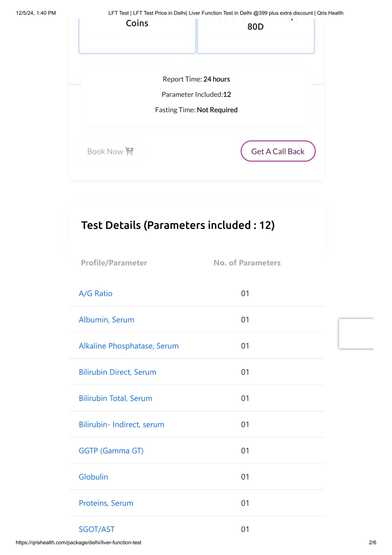Open the Globulin parameter link

(93, 477)
